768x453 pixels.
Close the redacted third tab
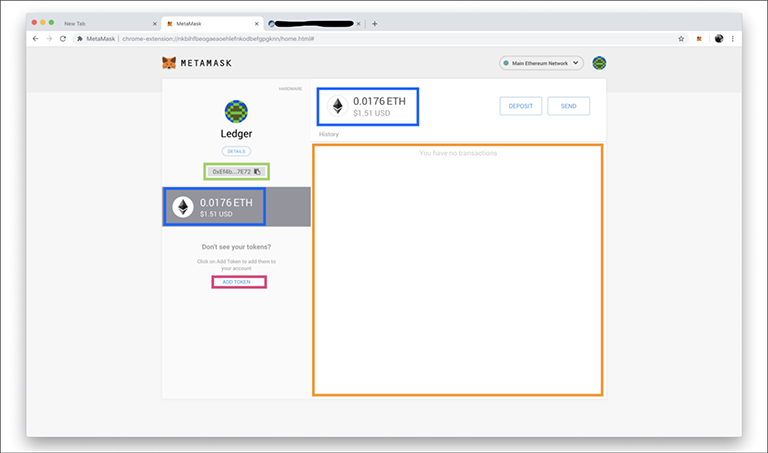click(359, 24)
